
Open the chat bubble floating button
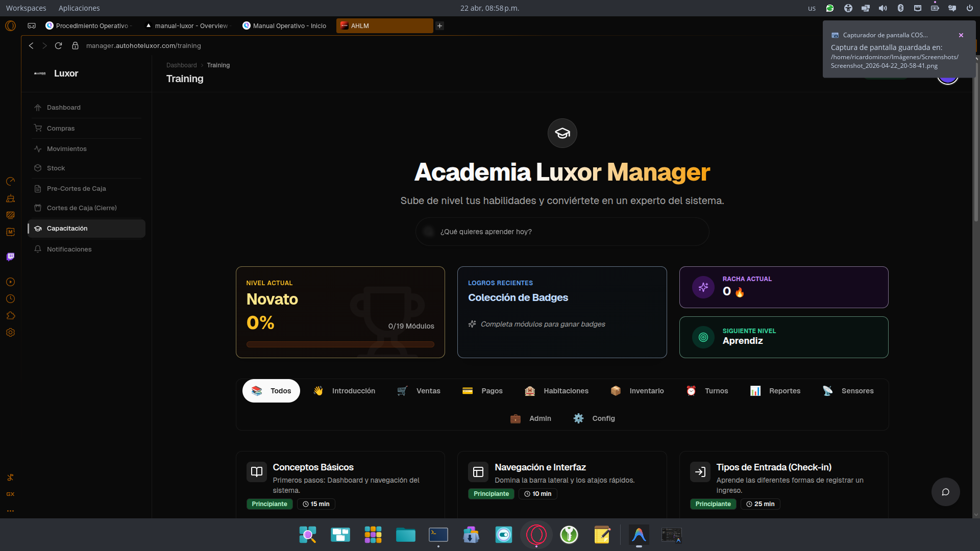(x=945, y=492)
